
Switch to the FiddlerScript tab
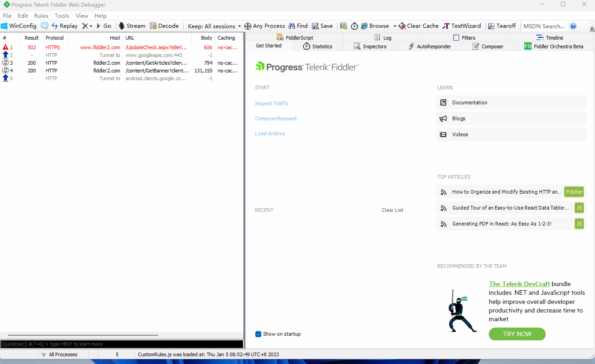[294, 38]
